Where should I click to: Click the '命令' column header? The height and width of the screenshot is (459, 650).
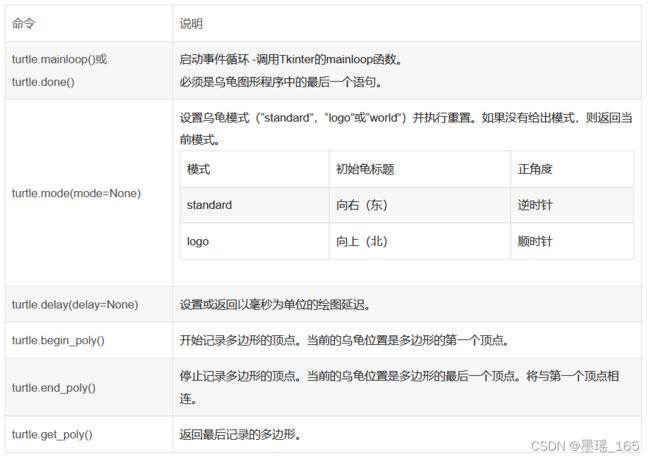(23, 24)
